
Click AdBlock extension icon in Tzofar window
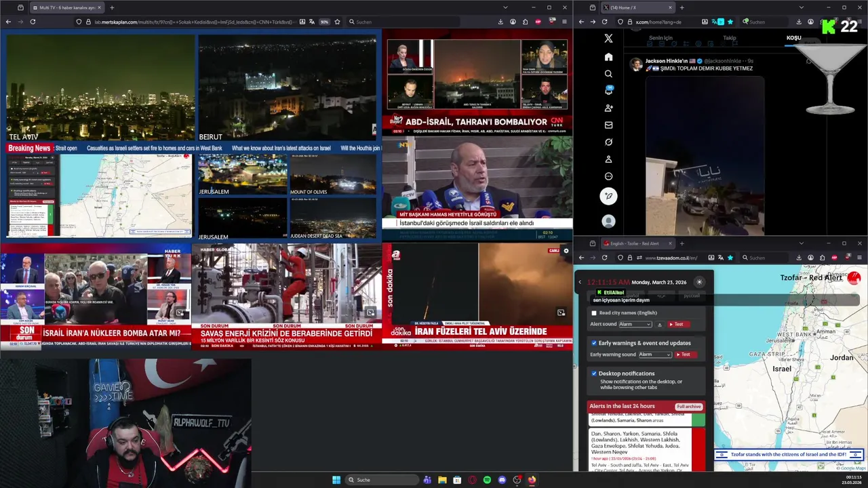pyautogui.click(x=835, y=258)
